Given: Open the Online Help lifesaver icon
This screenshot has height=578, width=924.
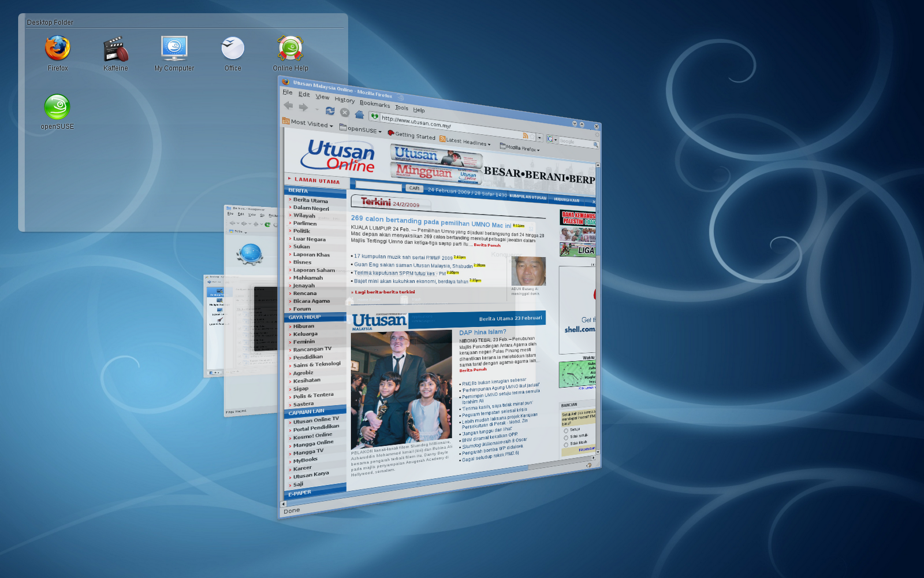Looking at the screenshot, I should (x=290, y=53).
